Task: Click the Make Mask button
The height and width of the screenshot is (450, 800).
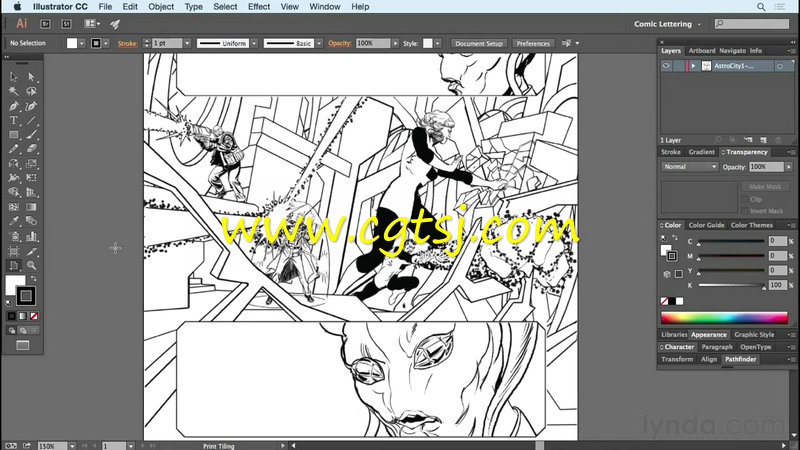Action: click(x=765, y=187)
